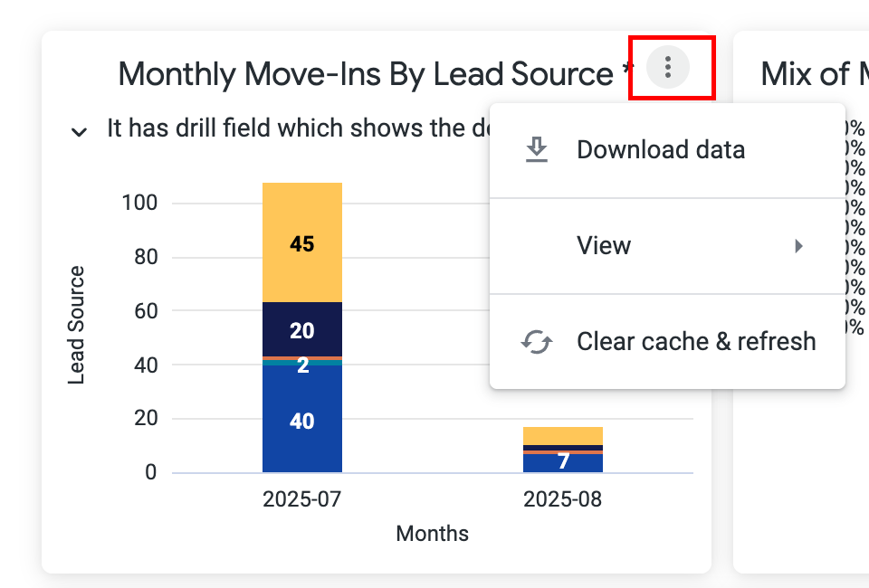
Task: Choose Clear cache & refresh option
Action: click(x=696, y=342)
